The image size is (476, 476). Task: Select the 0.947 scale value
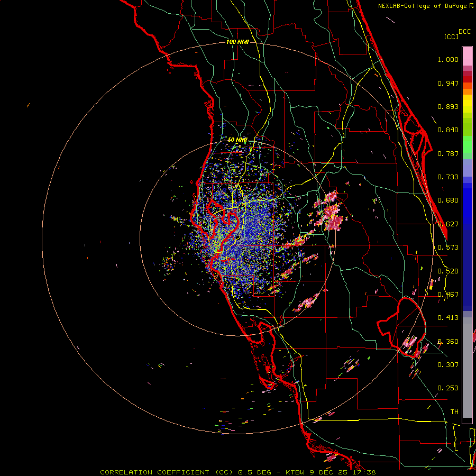[448, 83]
